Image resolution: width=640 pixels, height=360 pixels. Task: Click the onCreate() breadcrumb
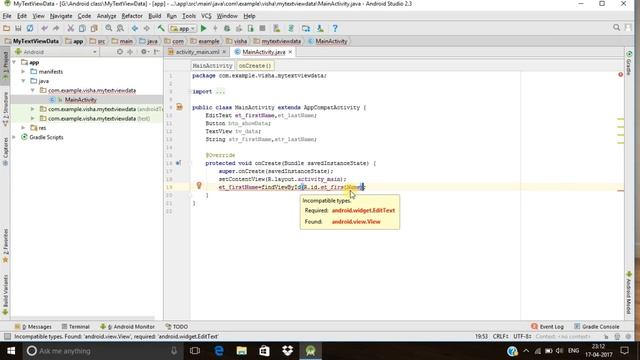point(255,66)
